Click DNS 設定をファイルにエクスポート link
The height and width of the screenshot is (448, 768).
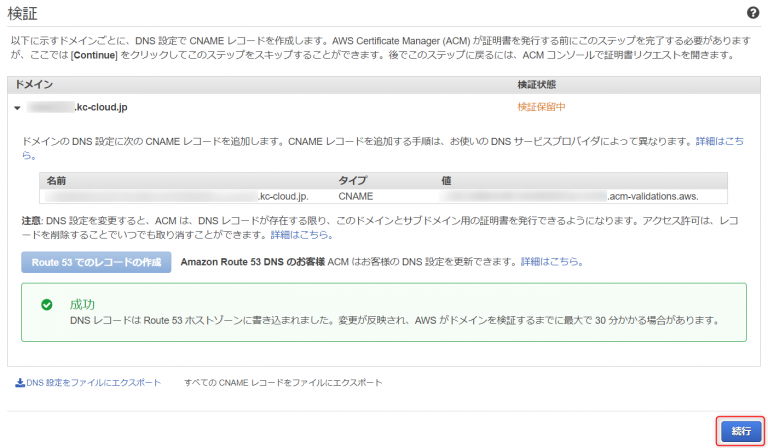point(93,383)
